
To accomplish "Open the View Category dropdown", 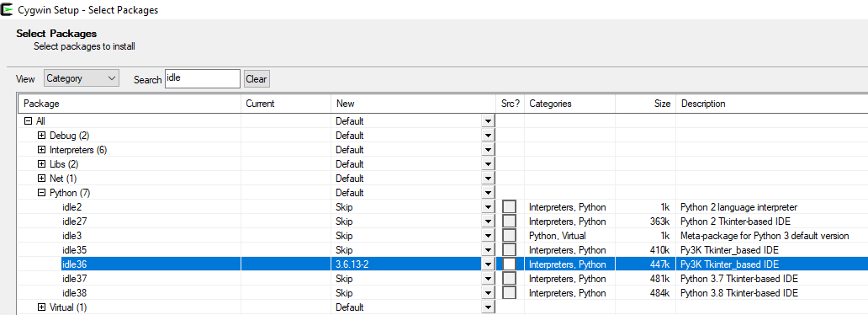I will pyautogui.click(x=82, y=78).
